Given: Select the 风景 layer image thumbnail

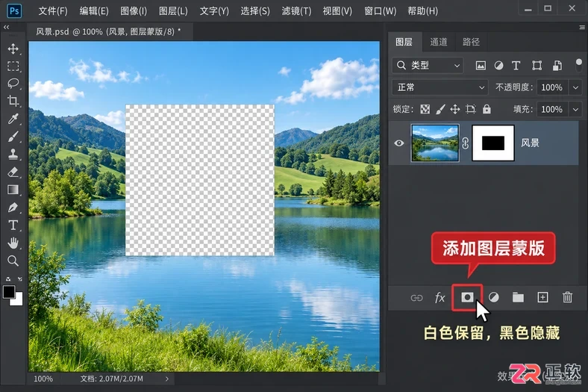Looking at the screenshot, I should click(435, 143).
